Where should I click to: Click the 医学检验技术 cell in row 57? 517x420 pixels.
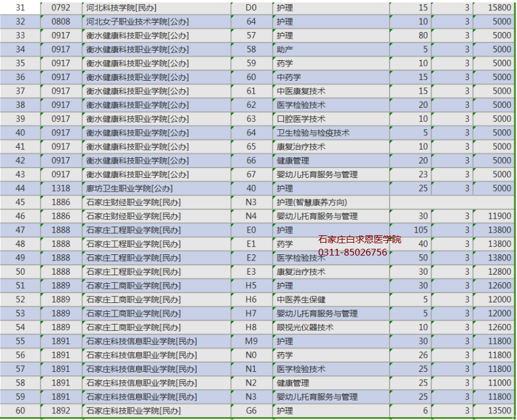click(331, 368)
